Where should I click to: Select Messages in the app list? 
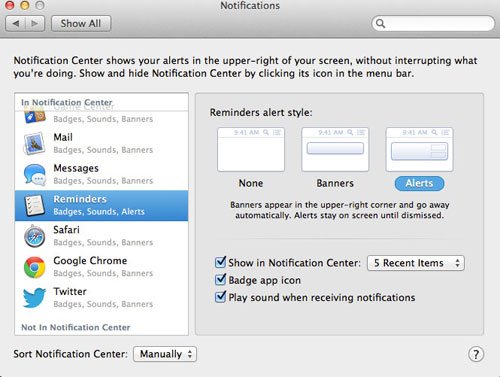click(102, 174)
